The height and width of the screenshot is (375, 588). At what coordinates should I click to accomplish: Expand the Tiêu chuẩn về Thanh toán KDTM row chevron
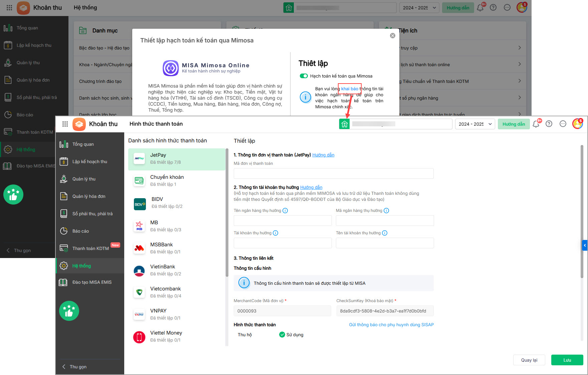(x=520, y=81)
